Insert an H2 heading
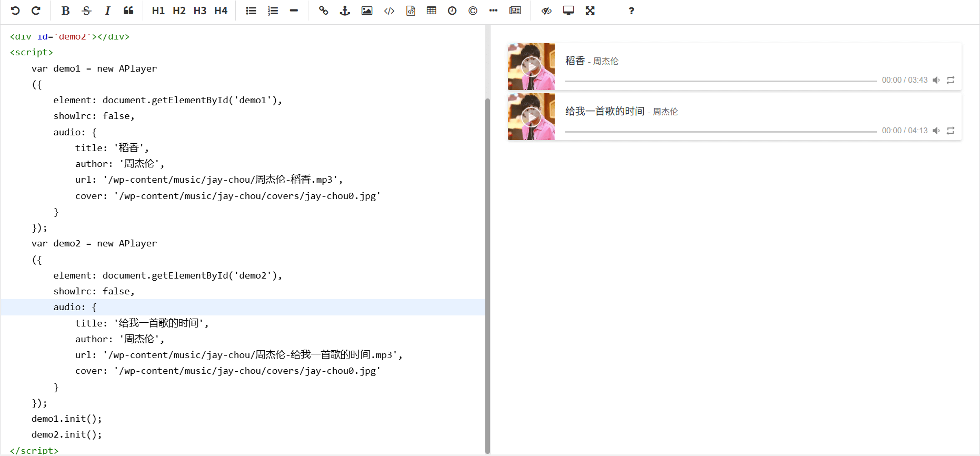The width and height of the screenshot is (980, 456). [179, 11]
